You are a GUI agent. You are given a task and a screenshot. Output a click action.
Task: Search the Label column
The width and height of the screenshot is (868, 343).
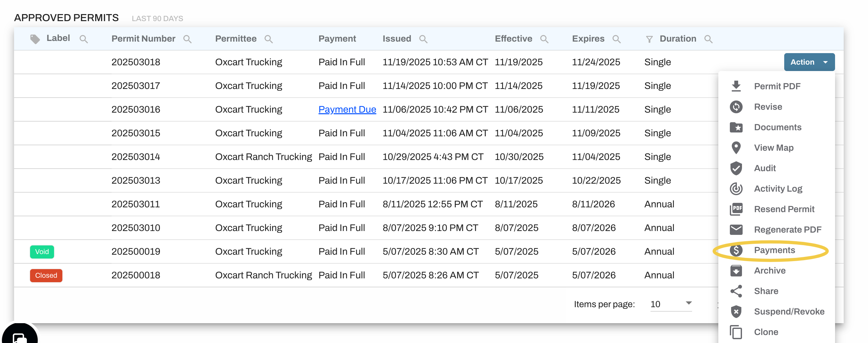click(x=83, y=39)
